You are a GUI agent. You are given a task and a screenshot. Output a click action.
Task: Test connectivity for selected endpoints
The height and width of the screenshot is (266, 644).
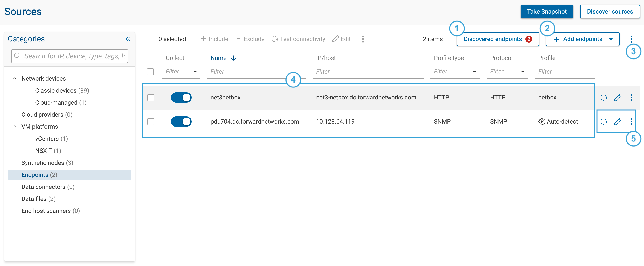click(299, 39)
